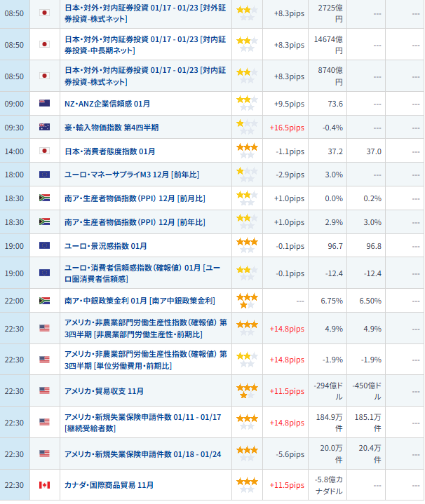The image size is (425, 504).
Task: Open 日本・消費者態度指数 01月 link
Action: click(x=109, y=151)
